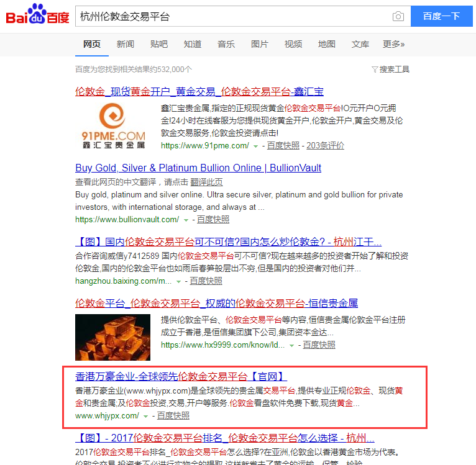Expand arrow next to bullionvault.com URL

[x=186, y=220]
